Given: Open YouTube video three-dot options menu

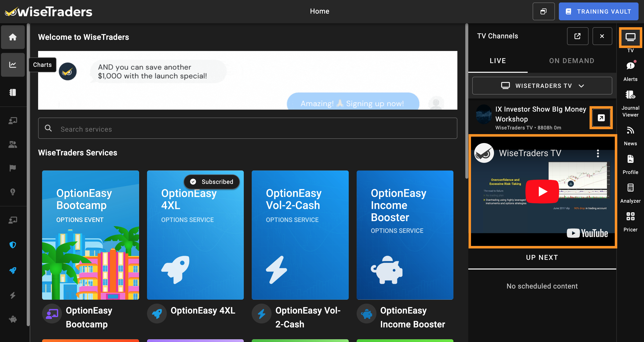Looking at the screenshot, I should click(598, 153).
